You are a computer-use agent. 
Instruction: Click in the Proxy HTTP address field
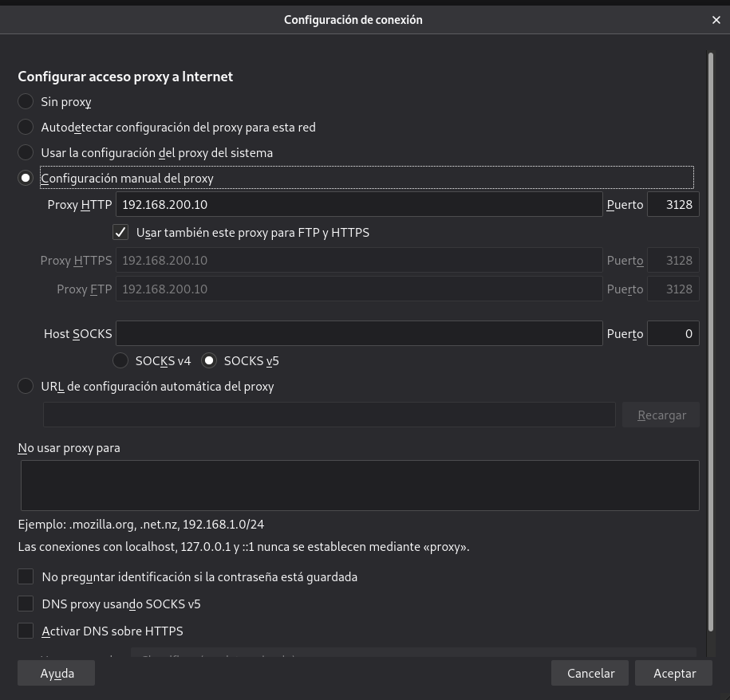click(x=359, y=204)
